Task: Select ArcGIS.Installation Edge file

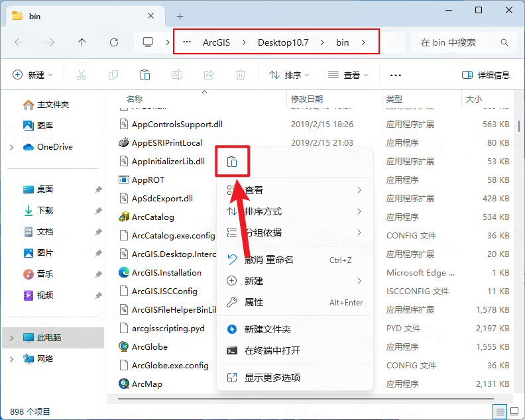Action: point(166,273)
